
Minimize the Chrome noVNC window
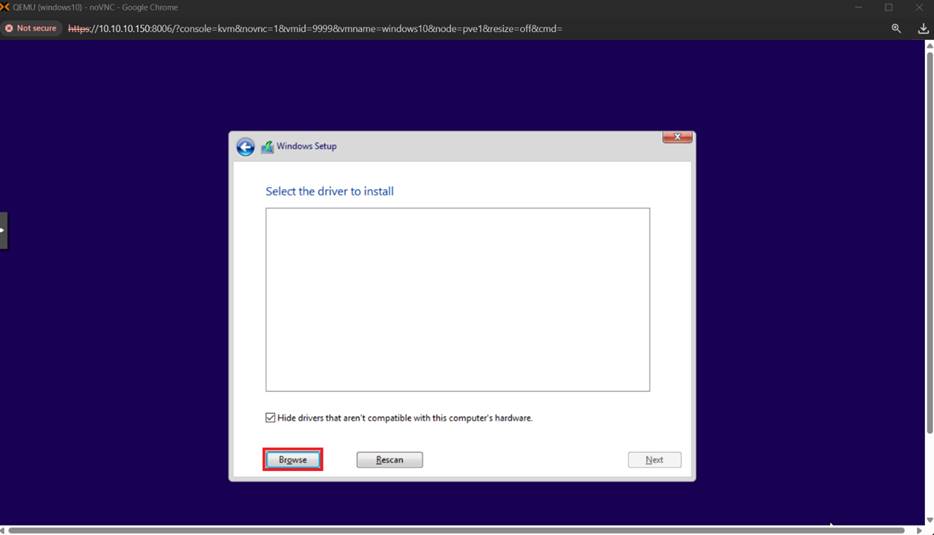(x=857, y=7)
